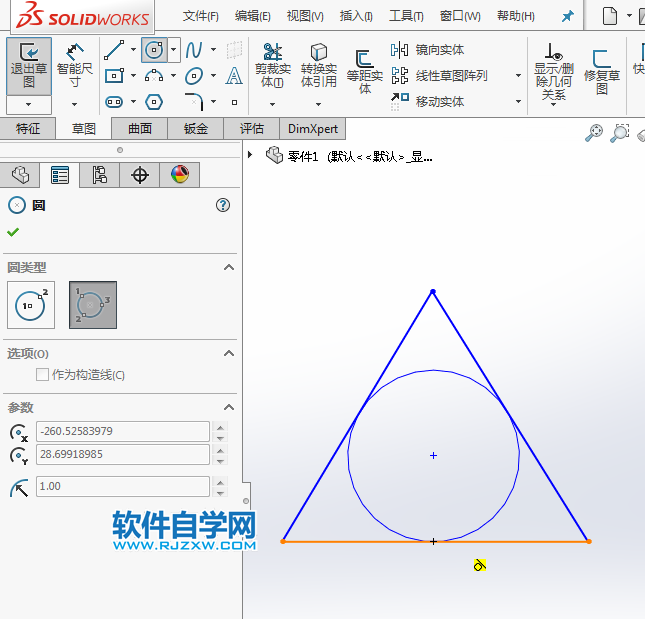This screenshot has width=645, height=619.
Task: Click the X center coordinate field
Action: coord(123,431)
